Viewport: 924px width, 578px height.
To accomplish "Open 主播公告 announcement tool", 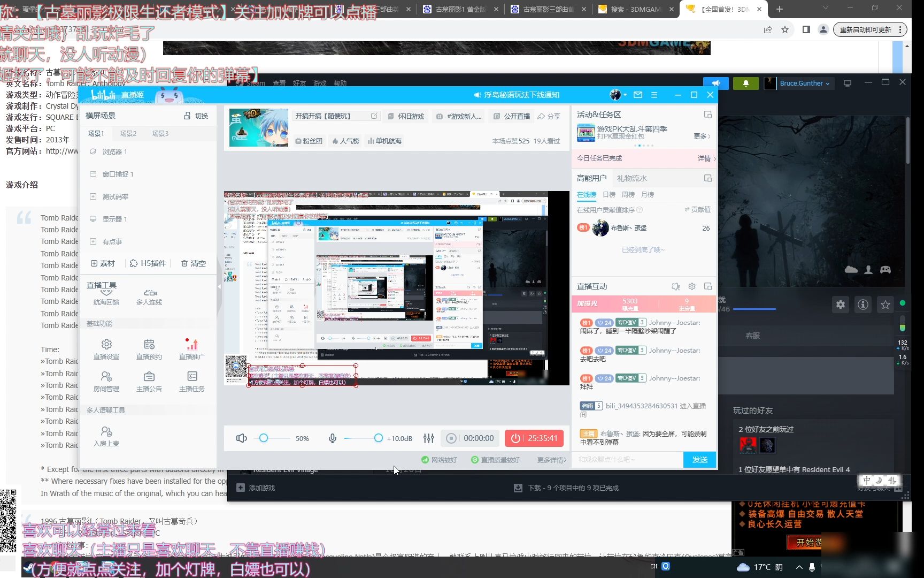I will pyautogui.click(x=149, y=382).
